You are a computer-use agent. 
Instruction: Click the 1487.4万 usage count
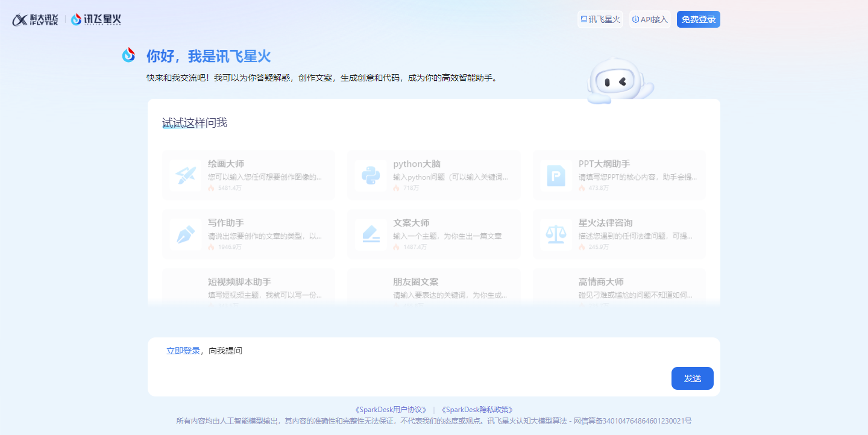pyautogui.click(x=415, y=247)
